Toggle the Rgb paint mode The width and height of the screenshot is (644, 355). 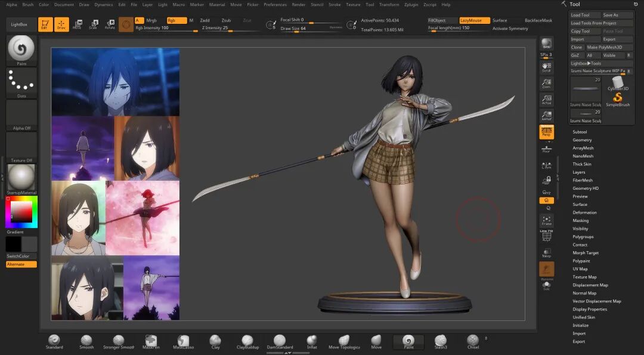(177, 20)
